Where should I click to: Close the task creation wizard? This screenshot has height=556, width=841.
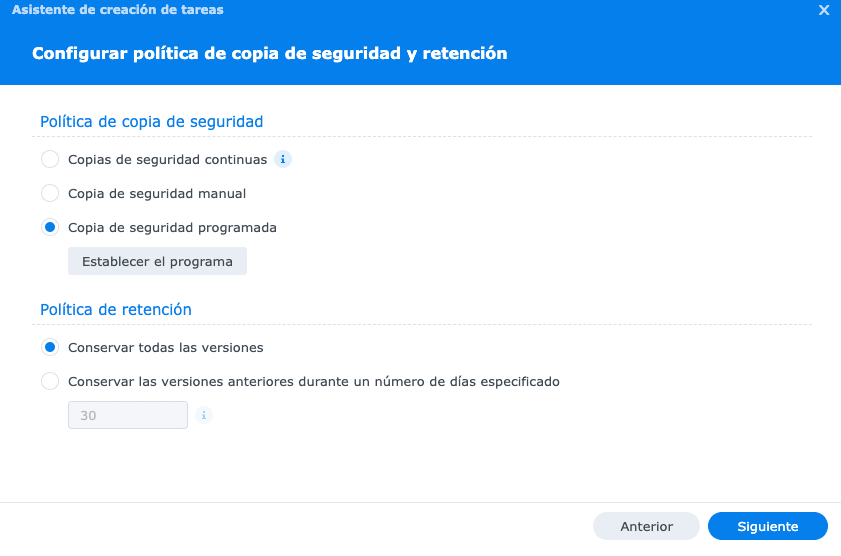point(824,10)
